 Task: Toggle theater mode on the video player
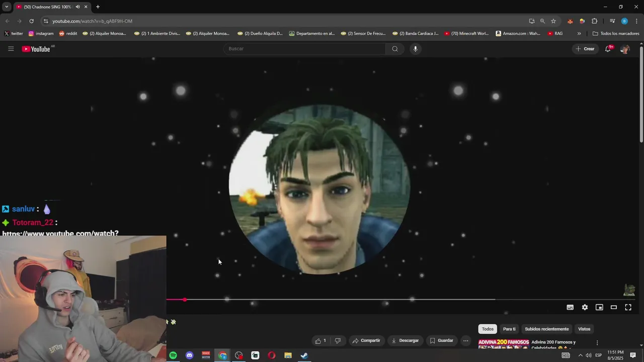pos(614,307)
